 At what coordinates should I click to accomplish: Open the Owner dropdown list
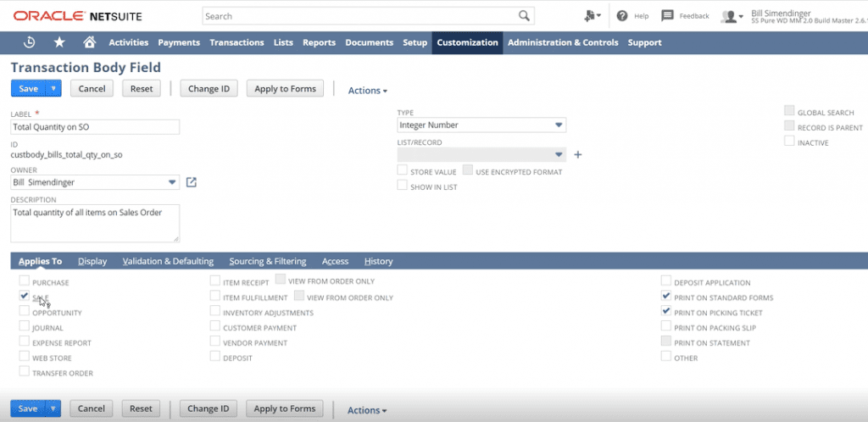[172, 182]
